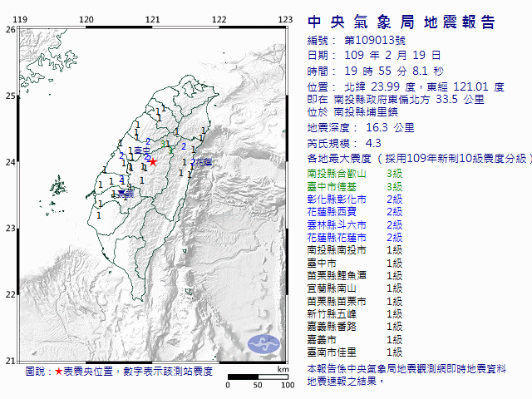Click the time 19時55分8.1秒
The image size is (532, 399).
[394, 71]
